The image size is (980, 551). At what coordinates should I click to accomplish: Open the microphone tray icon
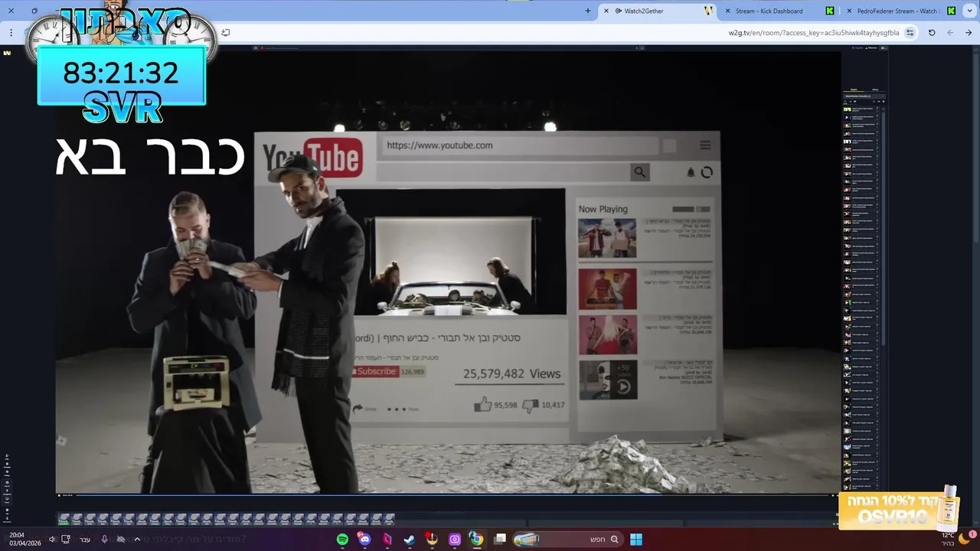tap(104, 540)
